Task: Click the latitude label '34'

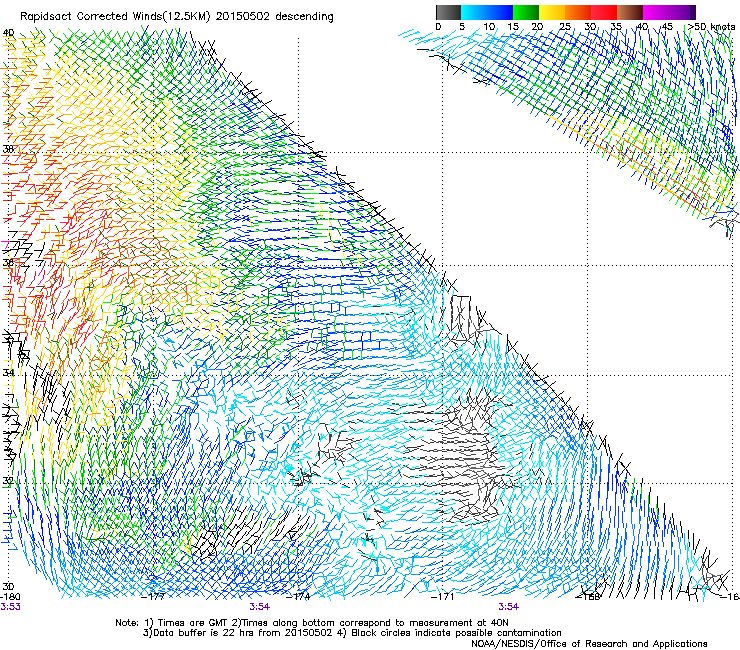Action: click(x=8, y=373)
